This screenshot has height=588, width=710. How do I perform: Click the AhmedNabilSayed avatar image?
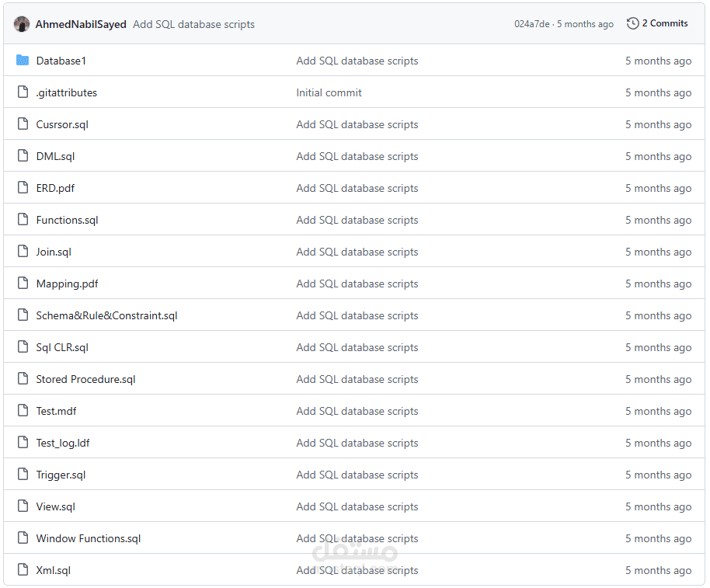click(22, 24)
